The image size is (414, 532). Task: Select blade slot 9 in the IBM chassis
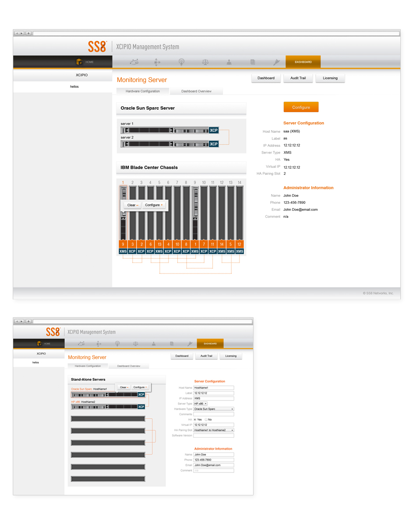pyautogui.click(x=195, y=213)
